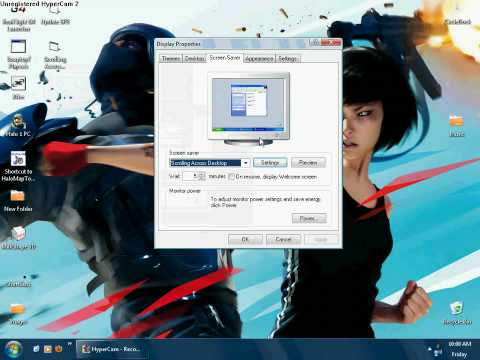Viewport: 480px width, 360px height.
Task: Toggle On resume display Welcome screen checkbox
Action: pyautogui.click(x=231, y=177)
